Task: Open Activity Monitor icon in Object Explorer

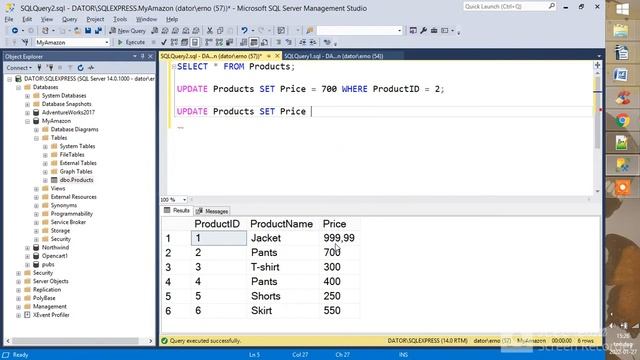Action: coord(91,68)
